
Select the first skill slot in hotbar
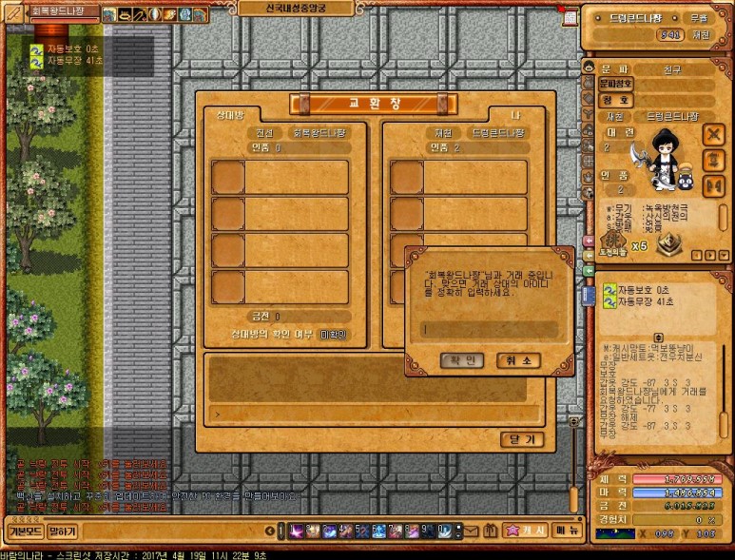[297, 531]
